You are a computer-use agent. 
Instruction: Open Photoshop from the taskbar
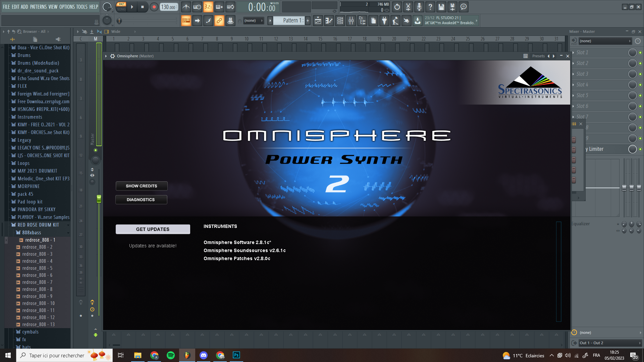pyautogui.click(x=236, y=355)
